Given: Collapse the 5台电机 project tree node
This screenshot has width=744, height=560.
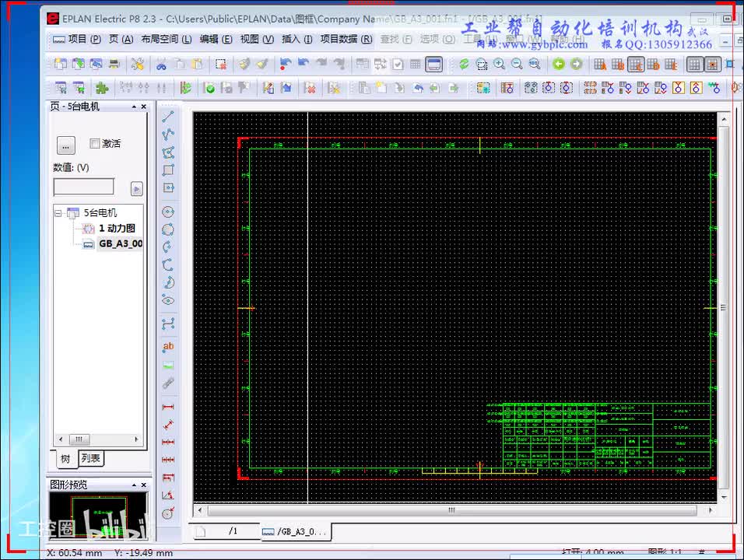Looking at the screenshot, I should point(58,213).
